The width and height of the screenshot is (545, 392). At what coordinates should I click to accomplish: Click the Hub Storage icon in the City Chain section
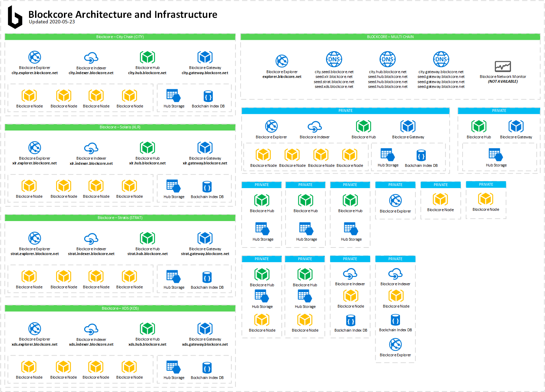click(174, 96)
